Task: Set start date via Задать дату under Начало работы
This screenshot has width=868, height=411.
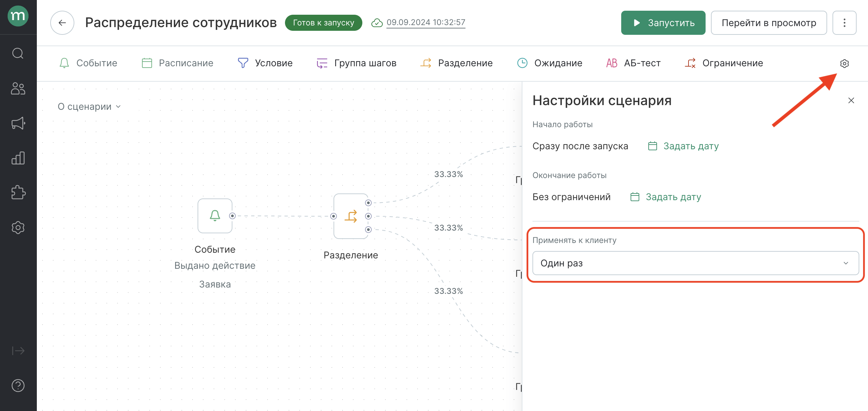Action: click(x=683, y=146)
